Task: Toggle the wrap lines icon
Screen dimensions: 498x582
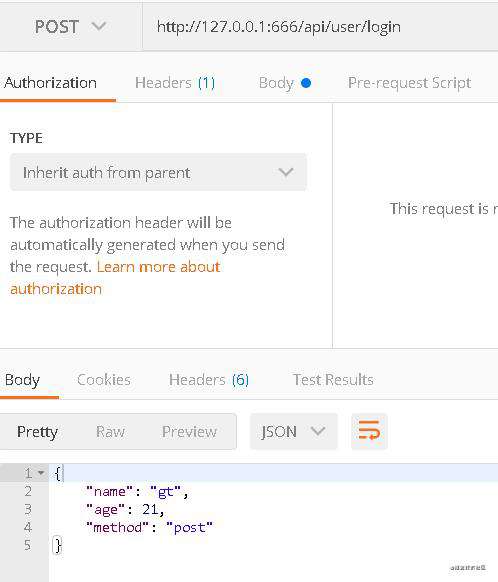Action: click(369, 431)
